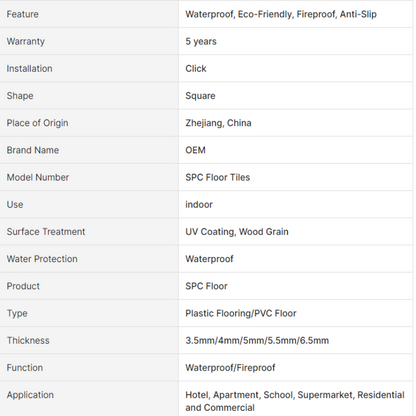Click 'Zhejiang, China' origin value
The image size is (416, 416).
[x=218, y=123]
